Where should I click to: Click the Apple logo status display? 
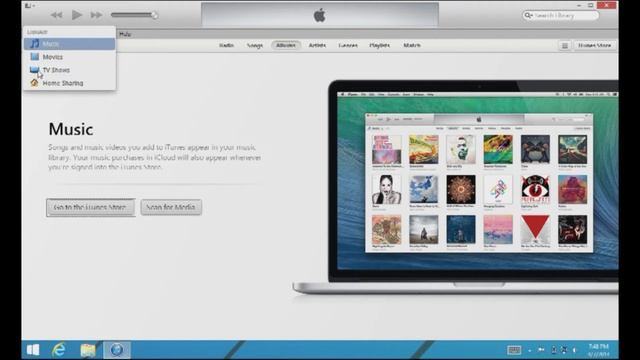(320, 15)
